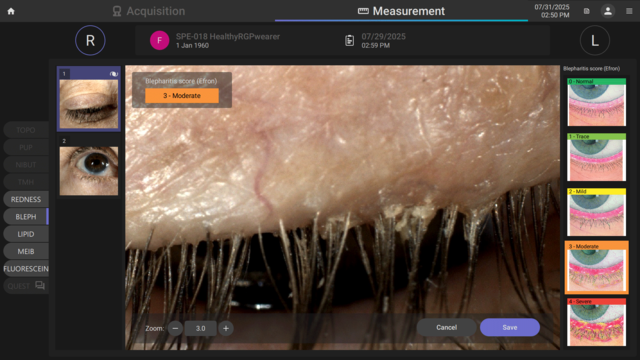Open the questionnaire chat icon
640x360 pixels.
click(x=40, y=285)
